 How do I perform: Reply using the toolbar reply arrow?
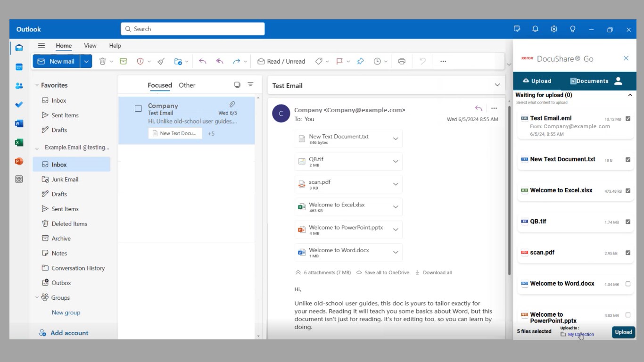(203, 61)
